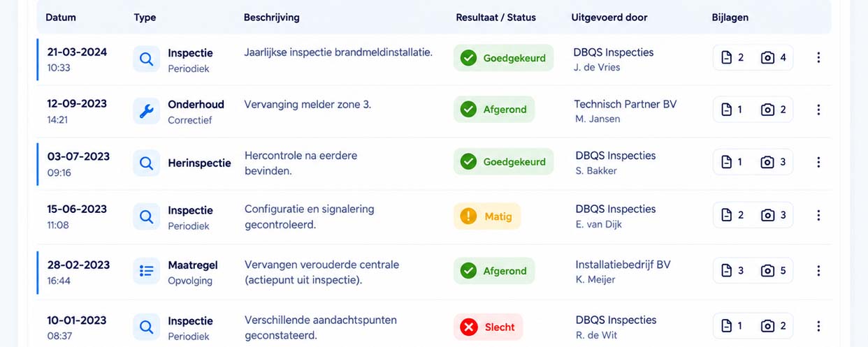Click camera icon in Onderhoud 12-09-2023 row
This screenshot has height=347, width=868.
pyautogui.click(x=767, y=110)
